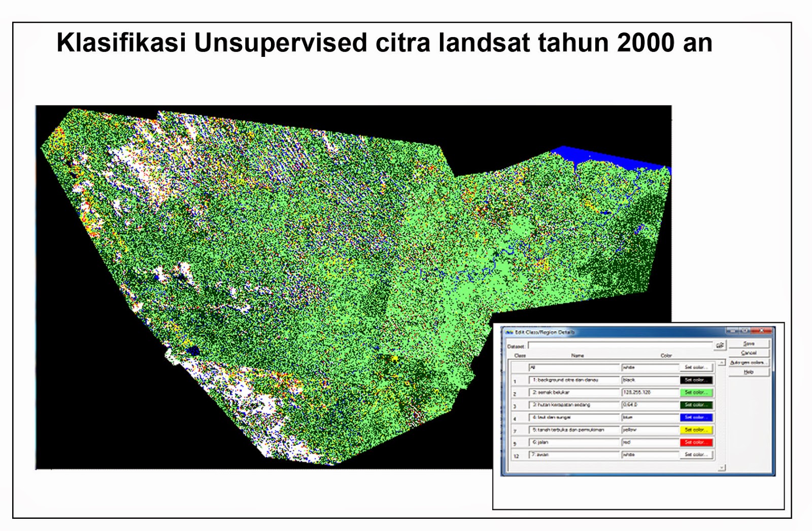The image size is (812, 531).
Task: Set color for jalan class
Action: [696, 442]
